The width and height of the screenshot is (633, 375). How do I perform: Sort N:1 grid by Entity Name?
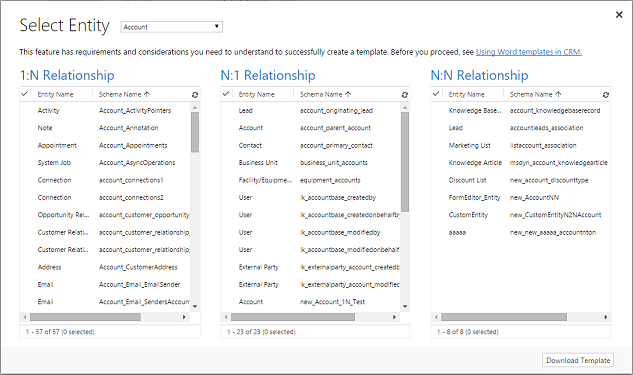click(256, 94)
